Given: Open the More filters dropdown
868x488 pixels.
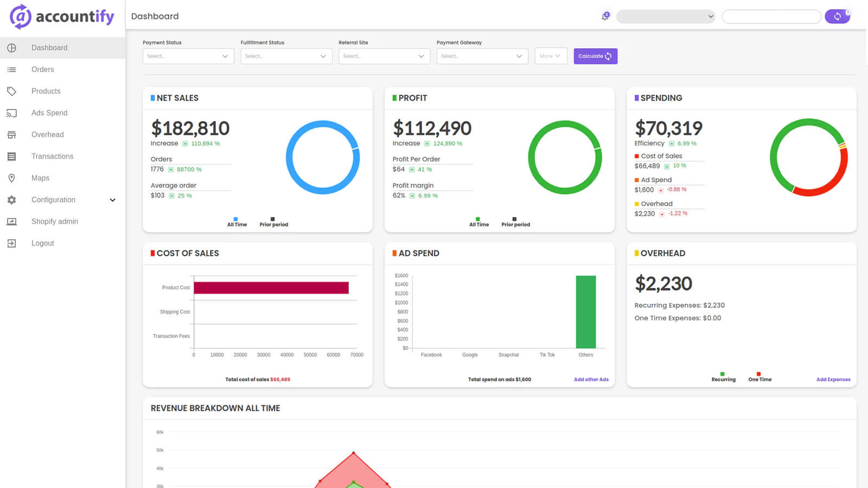Looking at the screenshot, I should pyautogui.click(x=550, y=56).
